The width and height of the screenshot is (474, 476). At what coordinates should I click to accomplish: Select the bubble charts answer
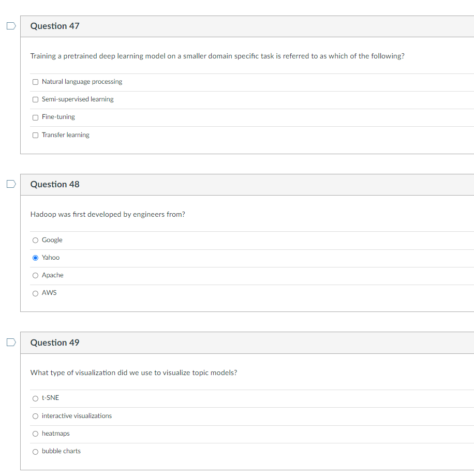pos(35,452)
